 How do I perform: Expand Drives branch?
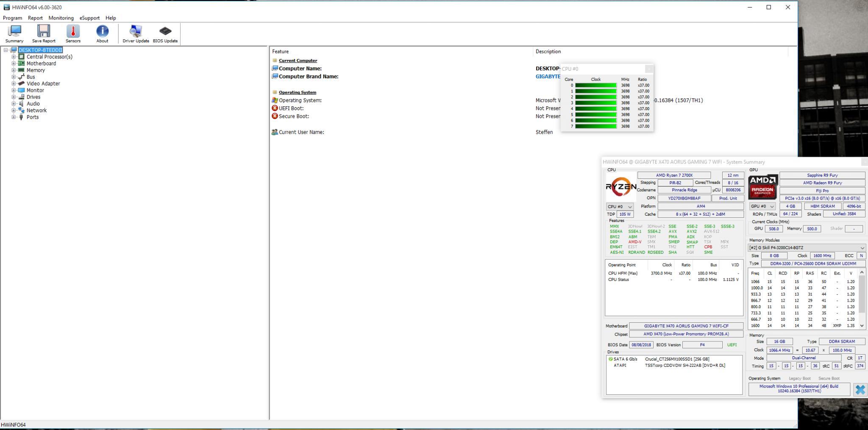click(x=14, y=97)
